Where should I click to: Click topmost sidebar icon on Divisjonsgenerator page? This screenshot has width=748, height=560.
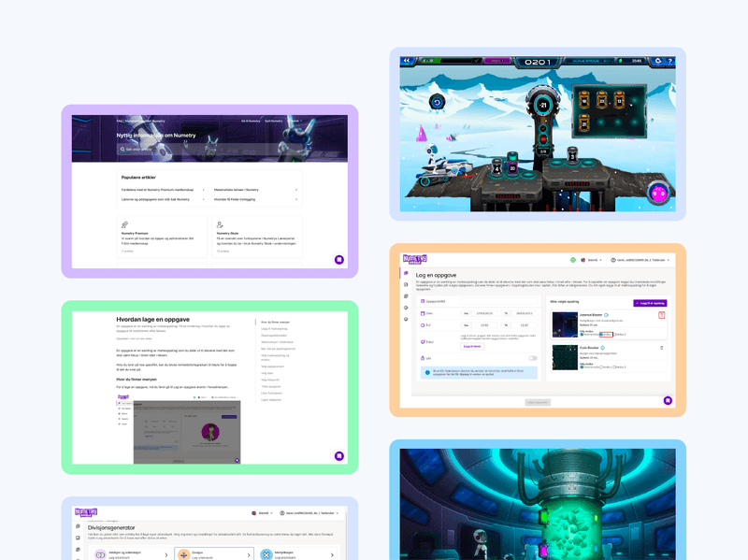78,526
